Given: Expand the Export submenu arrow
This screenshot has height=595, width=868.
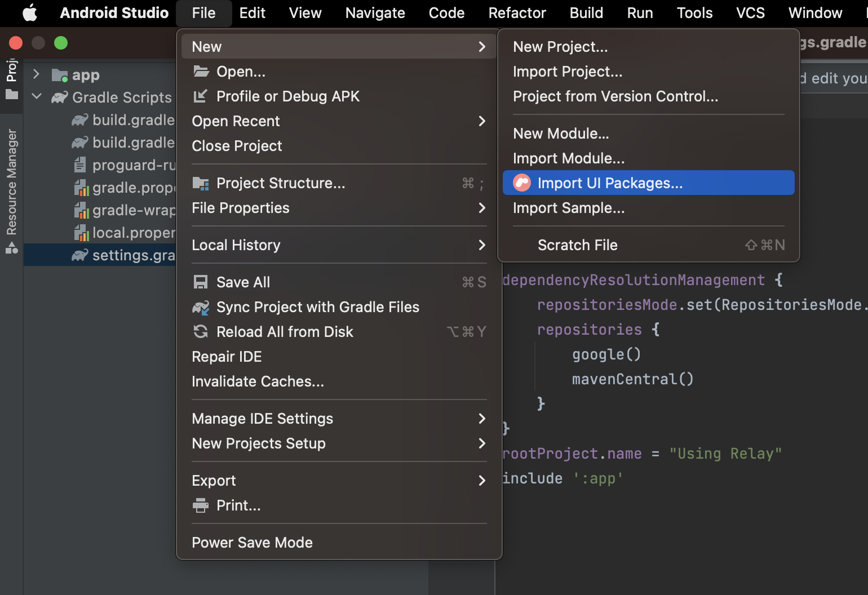Looking at the screenshot, I should point(481,481).
